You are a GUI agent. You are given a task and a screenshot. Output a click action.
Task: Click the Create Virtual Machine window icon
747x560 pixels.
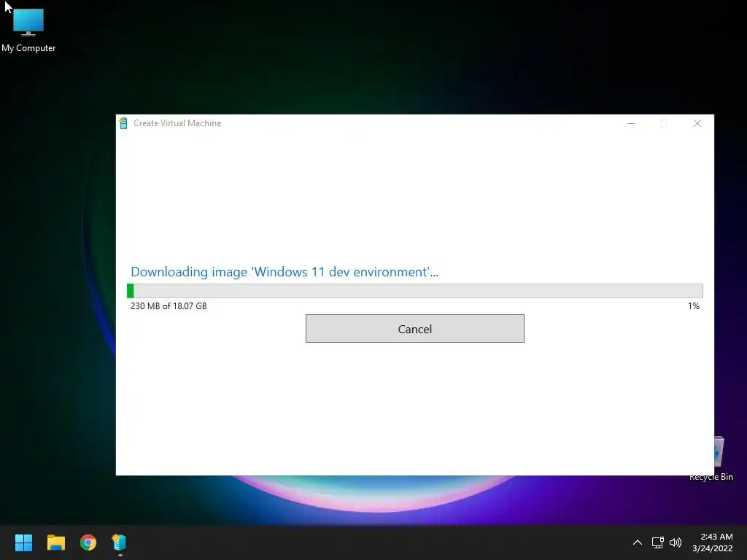(x=123, y=123)
